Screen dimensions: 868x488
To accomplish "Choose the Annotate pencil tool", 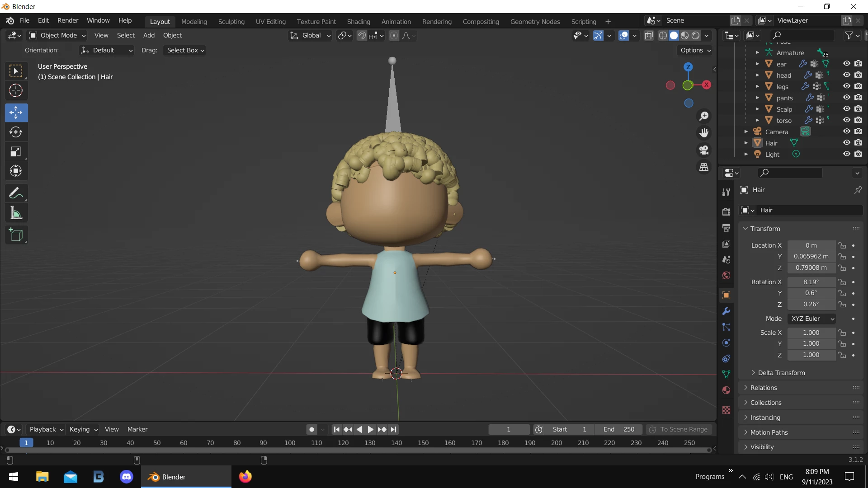I will [x=16, y=193].
